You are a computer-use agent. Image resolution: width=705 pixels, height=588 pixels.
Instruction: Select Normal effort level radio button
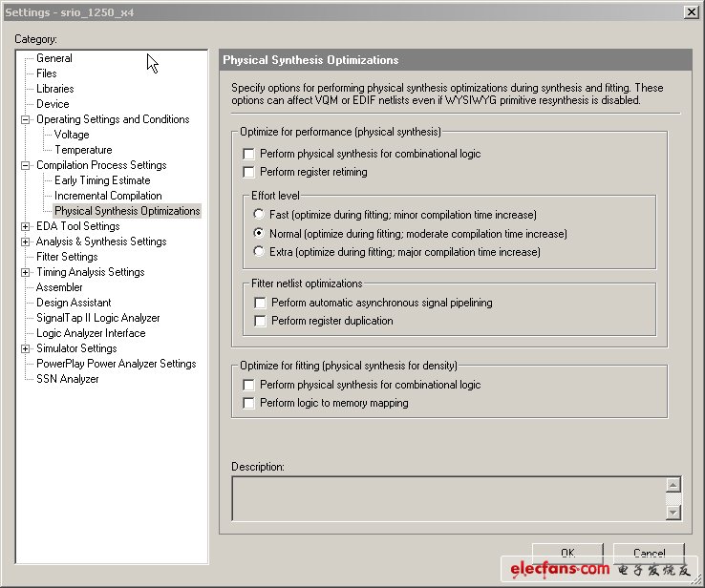tap(259, 234)
